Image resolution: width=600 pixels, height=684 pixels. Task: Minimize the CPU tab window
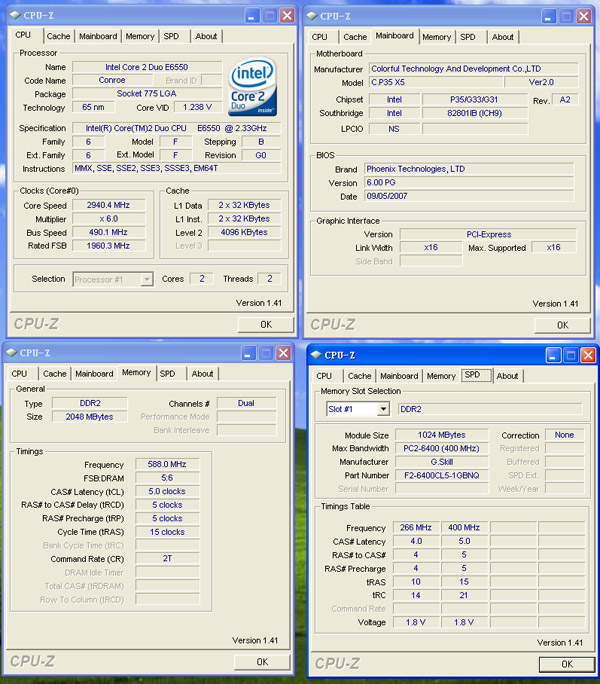pos(252,16)
